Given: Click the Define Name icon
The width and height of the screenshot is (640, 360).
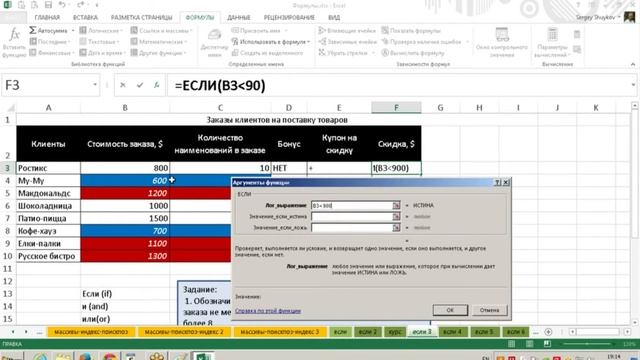Looking at the screenshot, I should [x=235, y=31].
